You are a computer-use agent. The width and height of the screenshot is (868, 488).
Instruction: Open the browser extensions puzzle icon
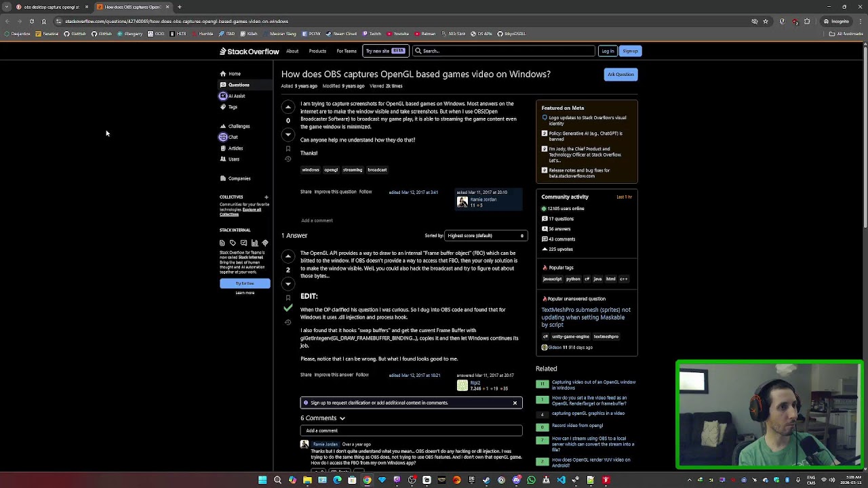pyautogui.click(x=807, y=21)
